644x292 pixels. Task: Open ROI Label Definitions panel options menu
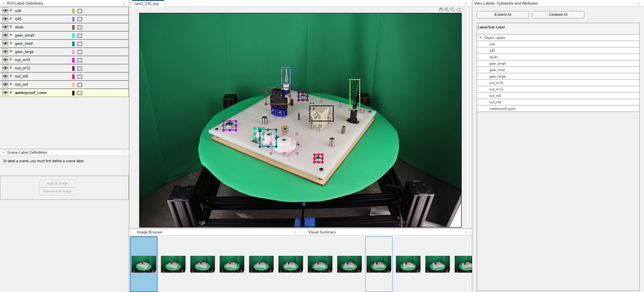coord(123,3)
